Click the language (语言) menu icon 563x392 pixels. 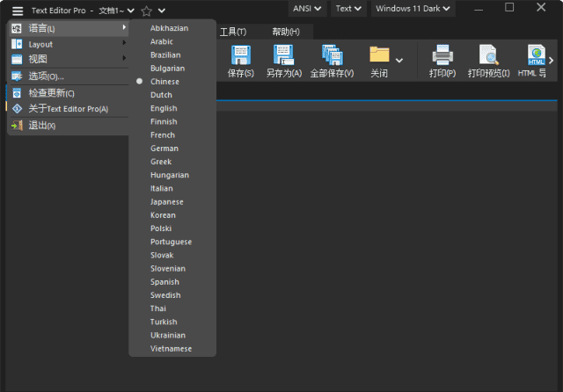tap(17, 28)
